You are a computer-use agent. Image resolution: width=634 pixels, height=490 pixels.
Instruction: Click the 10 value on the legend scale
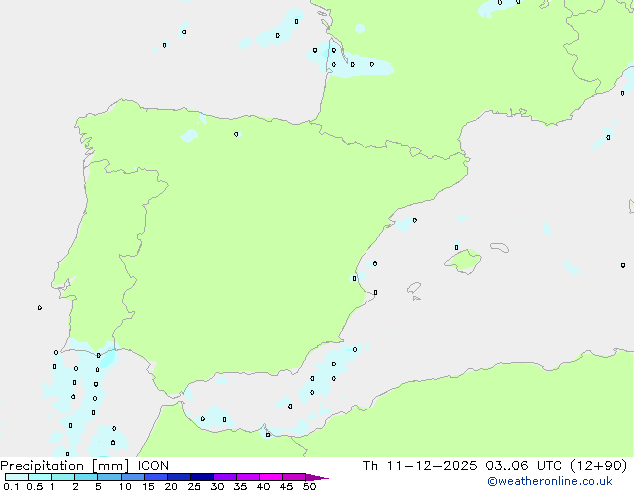click(124, 487)
